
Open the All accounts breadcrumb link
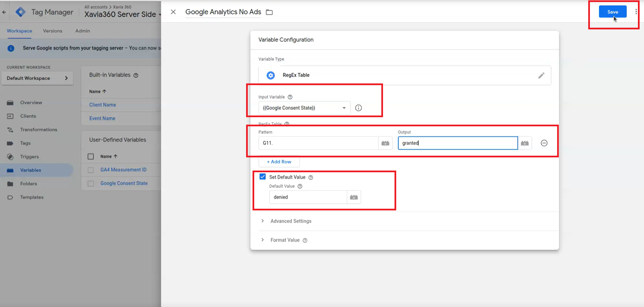(x=96, y=7)
